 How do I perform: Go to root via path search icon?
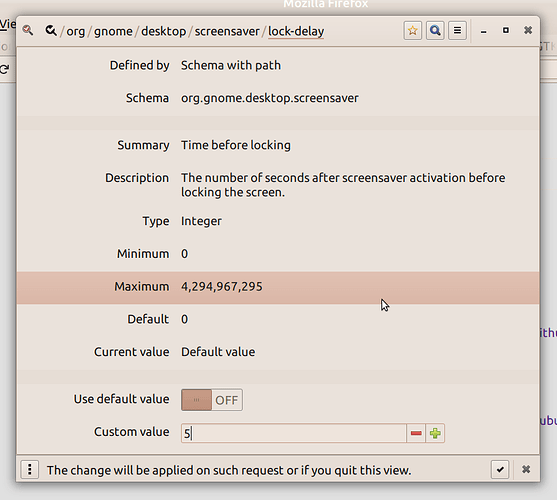click(x=51, y=31)
